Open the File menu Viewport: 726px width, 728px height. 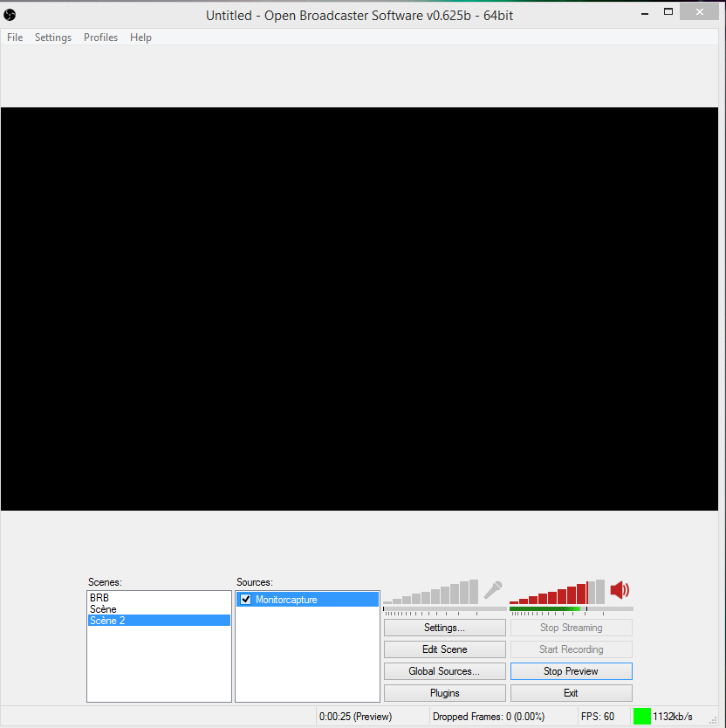[x=15, y=38]
